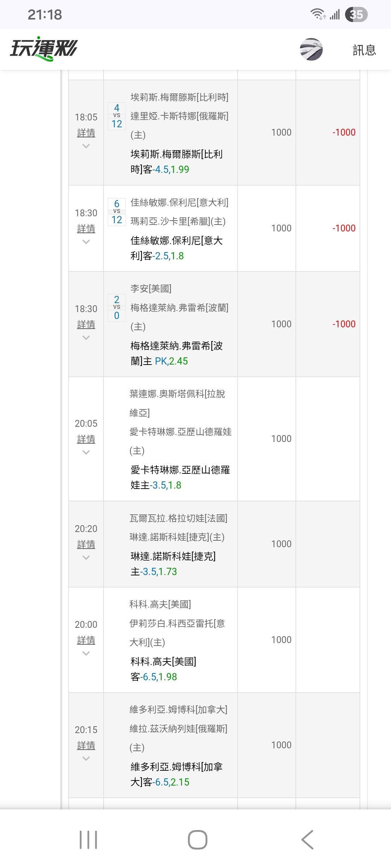Open the user profile avatar
The width and height of the screenshot is (391, 868).
point(311,49)
